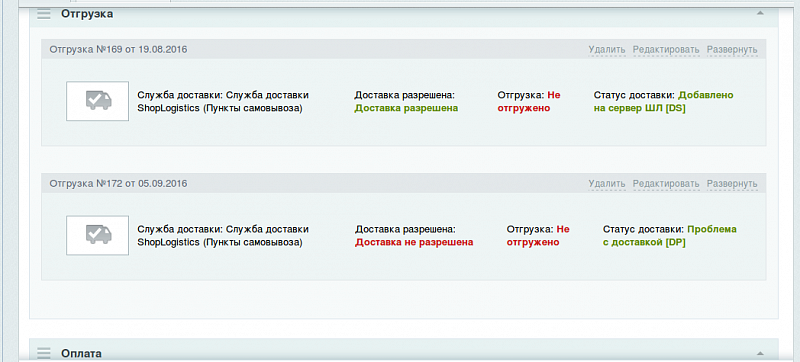Screen dimensions: 800x362
Task: Click red status Доставка не разрешена
Action: pyautogui.click(x=414, y=243)
